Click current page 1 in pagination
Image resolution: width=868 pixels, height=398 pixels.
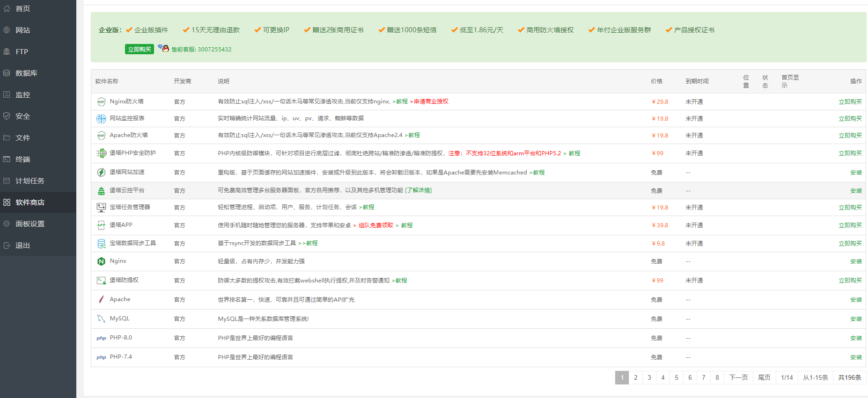tap(622, 377)
